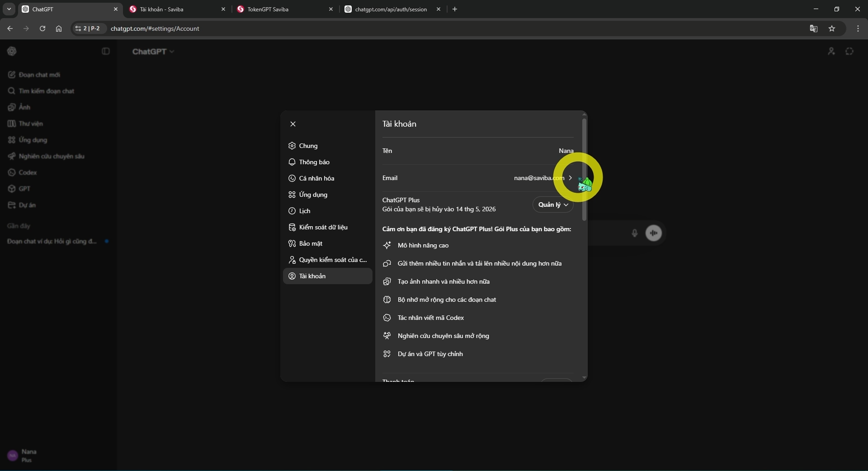
Task: Open Ứng dụng section in settings dialog
Action: tap(328, 195)
